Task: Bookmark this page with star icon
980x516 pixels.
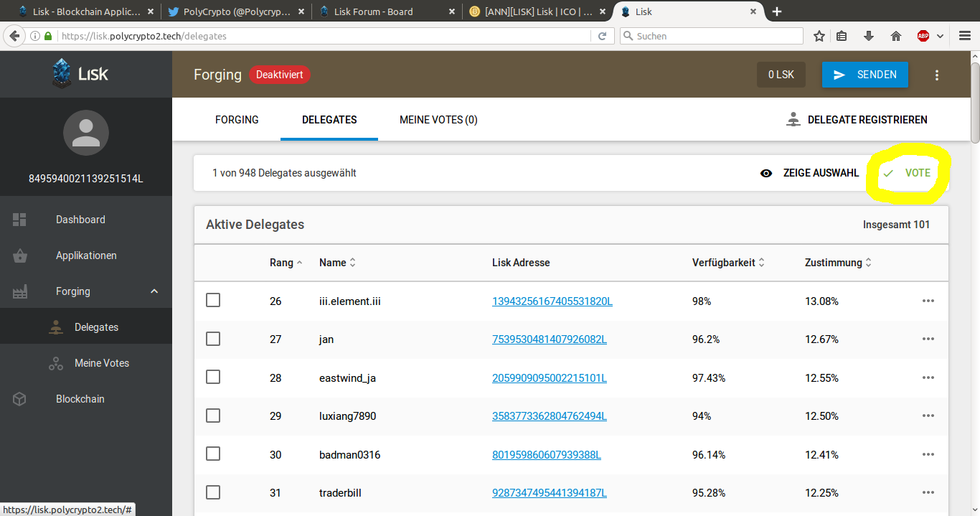Action: coord(819,36)
